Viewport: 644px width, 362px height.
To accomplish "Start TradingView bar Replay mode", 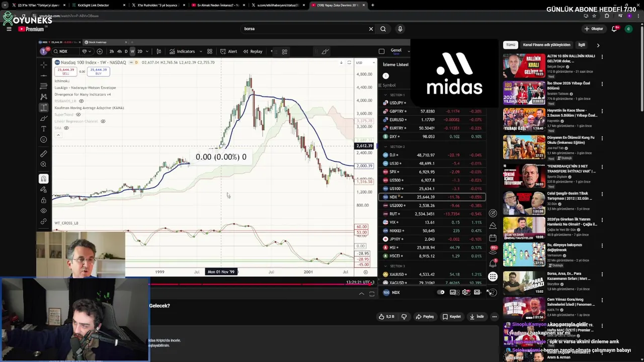I will 253,51.
